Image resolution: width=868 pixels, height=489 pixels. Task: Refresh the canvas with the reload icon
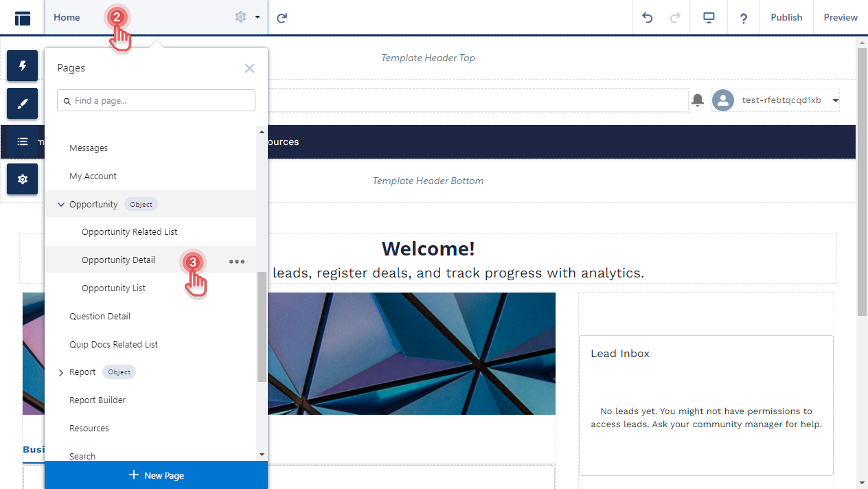tap(282, 18)
